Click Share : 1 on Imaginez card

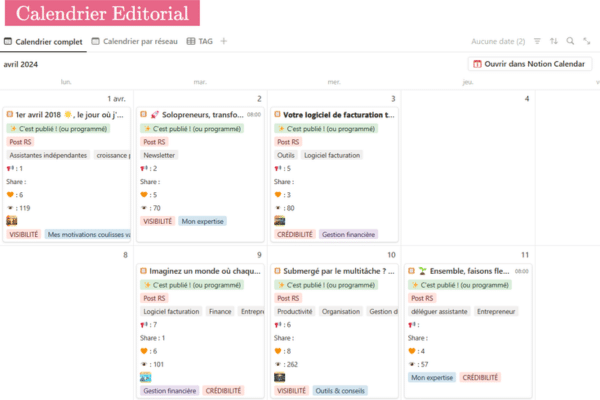[x=152, y=338]
